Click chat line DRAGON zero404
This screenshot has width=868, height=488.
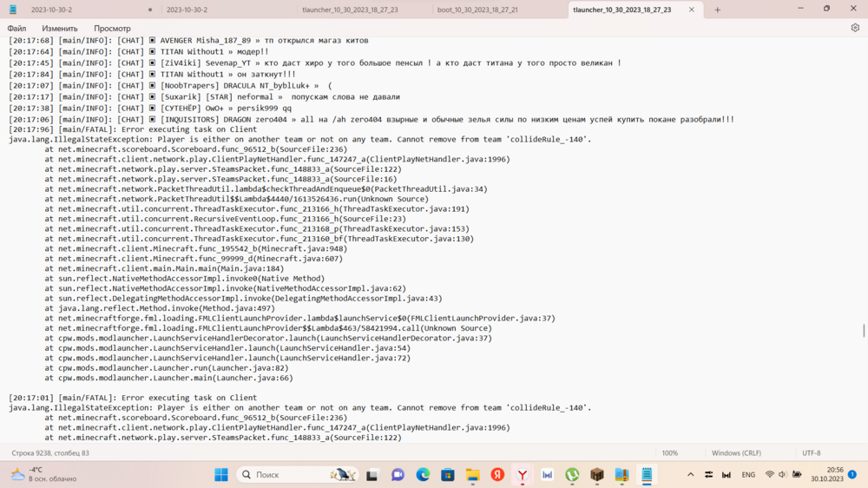click(372, 120)
